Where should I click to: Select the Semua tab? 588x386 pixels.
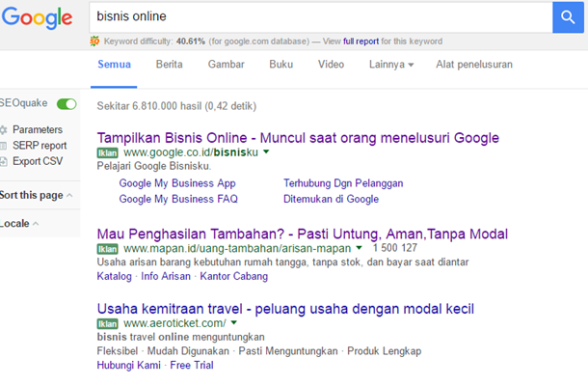pyautogui.click(x=114, y=65)
